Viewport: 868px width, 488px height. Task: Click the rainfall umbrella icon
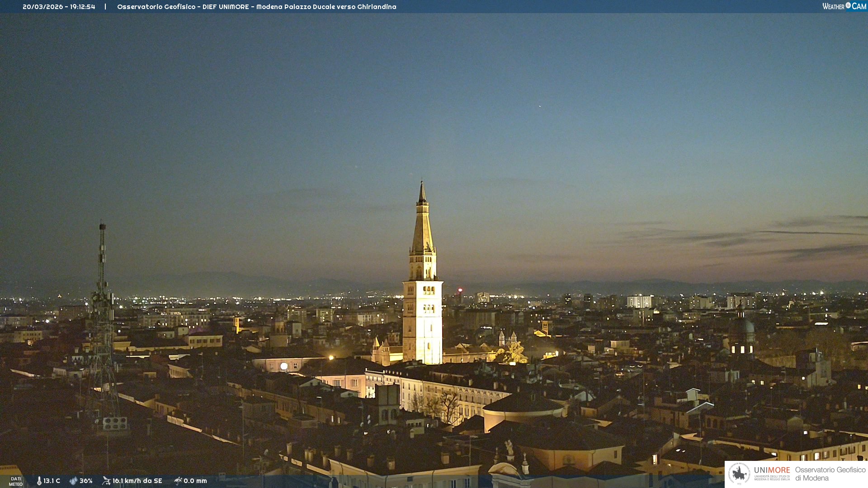178,481
